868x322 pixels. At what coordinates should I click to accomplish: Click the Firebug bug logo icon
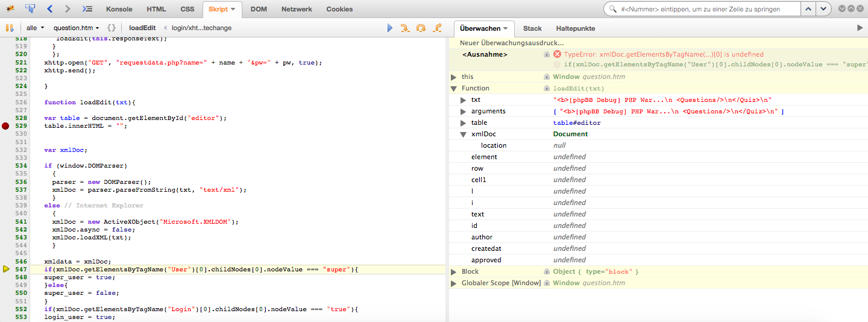tap(10, 9)
